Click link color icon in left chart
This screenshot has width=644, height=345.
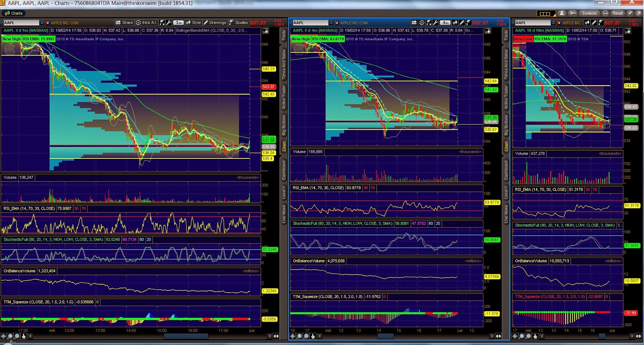point(47,23)
